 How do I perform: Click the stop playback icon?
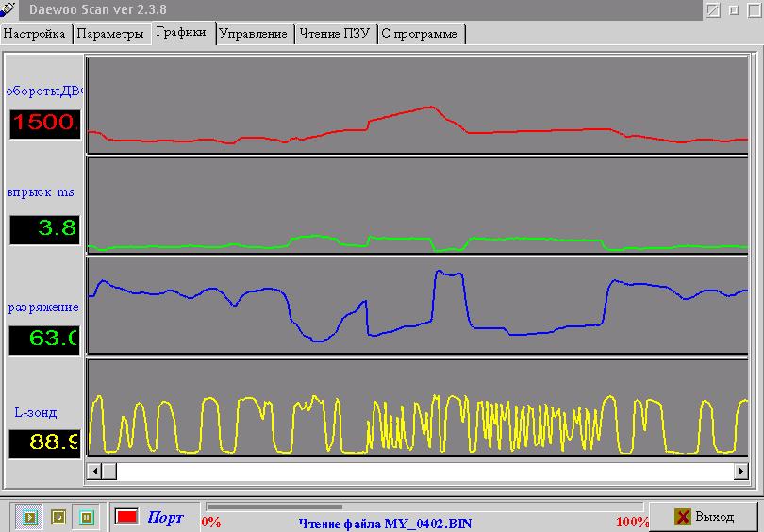[x=58, y=517]
